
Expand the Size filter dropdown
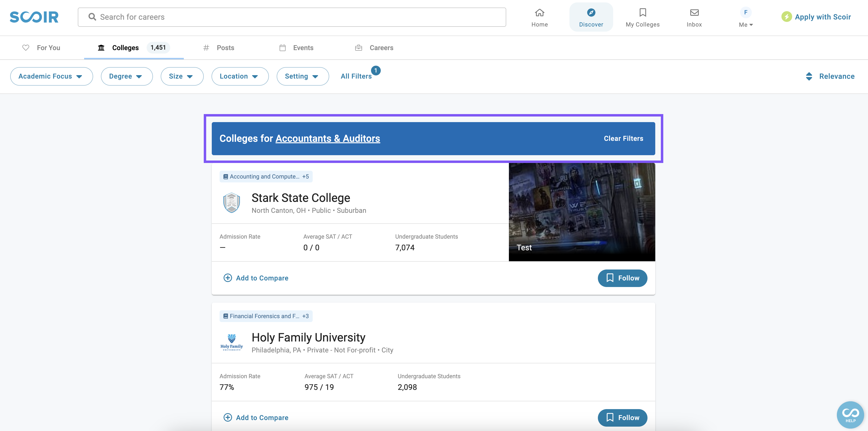click(x=182, y=76)
